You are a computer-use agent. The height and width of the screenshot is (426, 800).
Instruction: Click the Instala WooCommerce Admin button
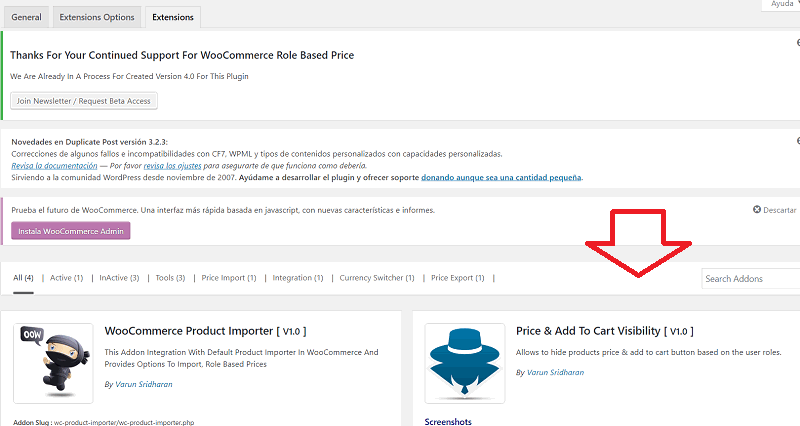pyautogui.click(x=71, y=230)
